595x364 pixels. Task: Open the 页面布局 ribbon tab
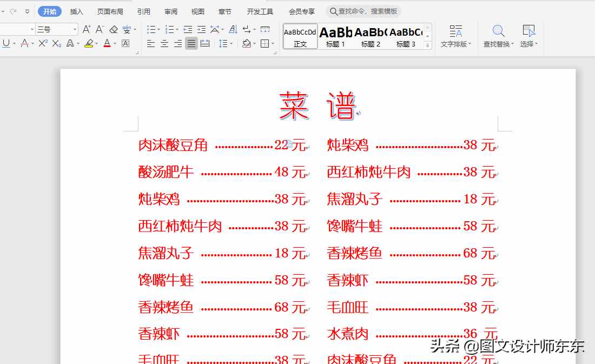110,12
